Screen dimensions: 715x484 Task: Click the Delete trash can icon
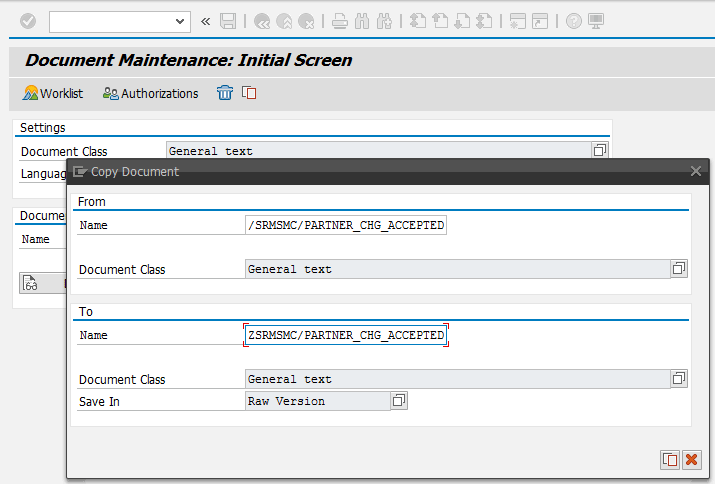coord(225,93)
